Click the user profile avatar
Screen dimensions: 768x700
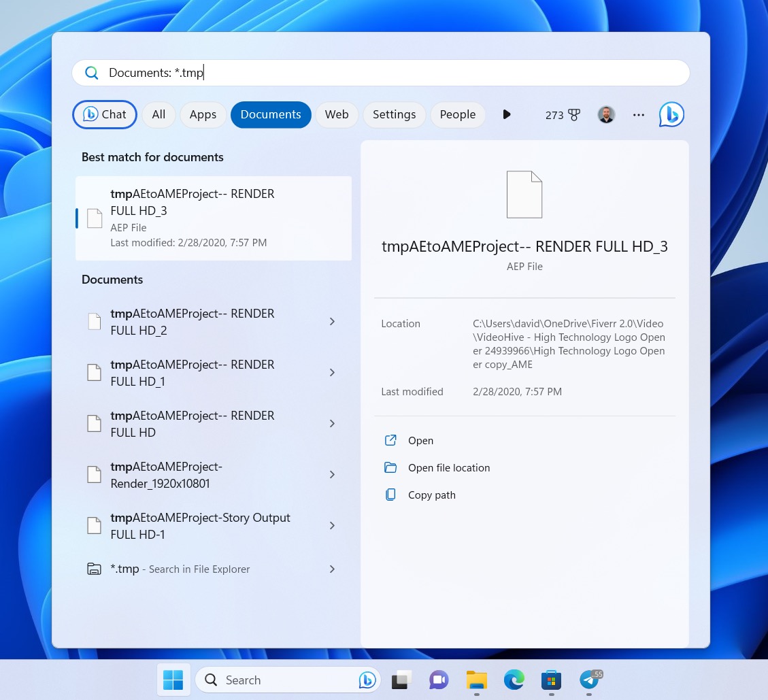point(605,114)
